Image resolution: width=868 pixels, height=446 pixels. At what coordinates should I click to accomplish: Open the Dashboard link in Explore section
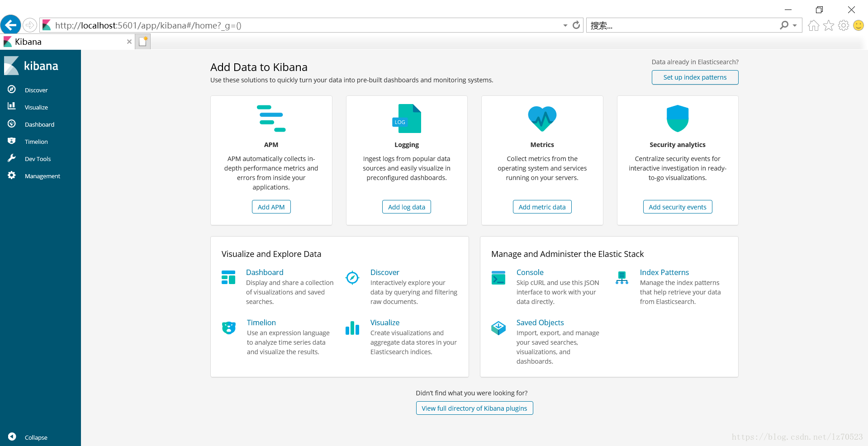pos(265,272)
